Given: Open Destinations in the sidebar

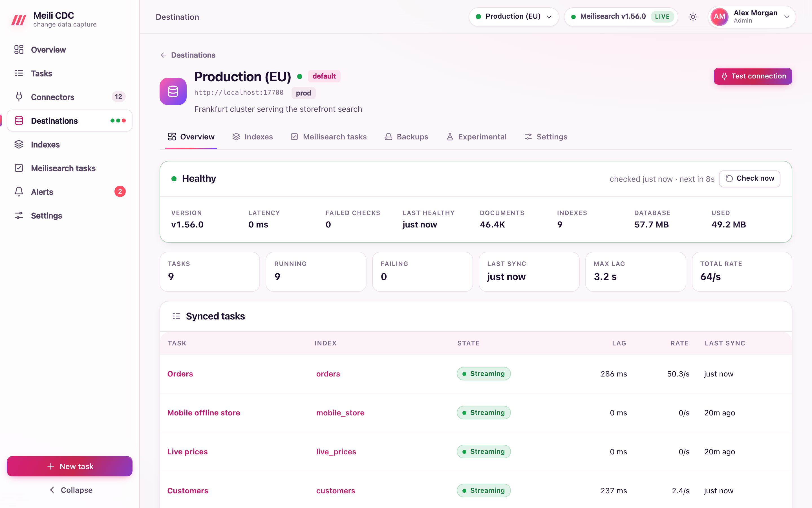Looking at the screenshot, I should (70, 121).
